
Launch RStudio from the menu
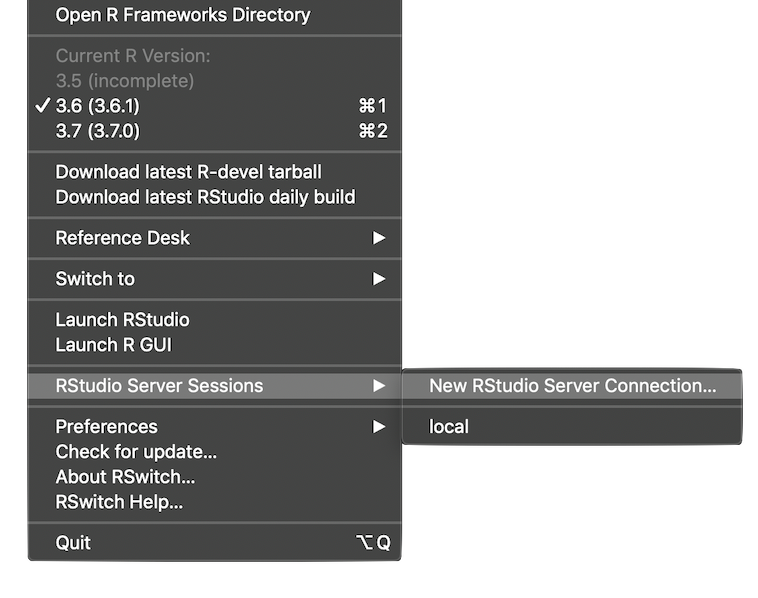[122, 320]
